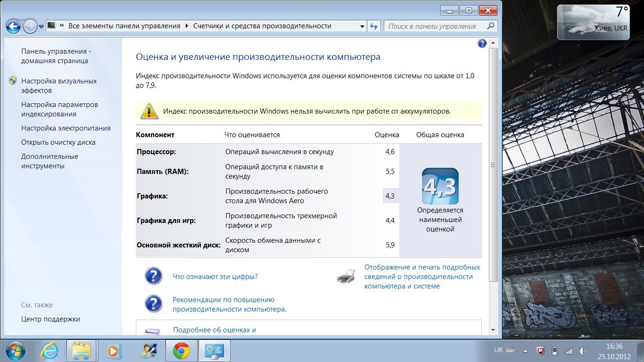The image size is (644, 362).
Task: Click 'Графика для игр:' label
Action: pos(166,221)
